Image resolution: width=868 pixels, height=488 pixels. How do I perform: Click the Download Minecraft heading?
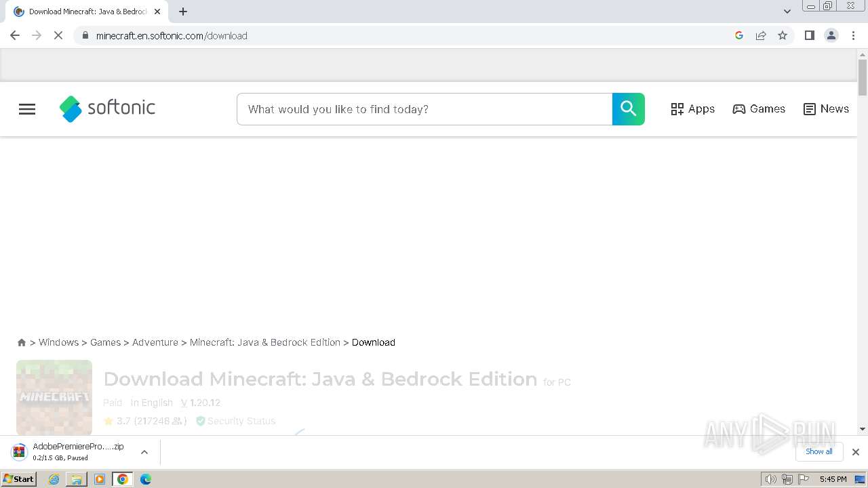[320, 379]
